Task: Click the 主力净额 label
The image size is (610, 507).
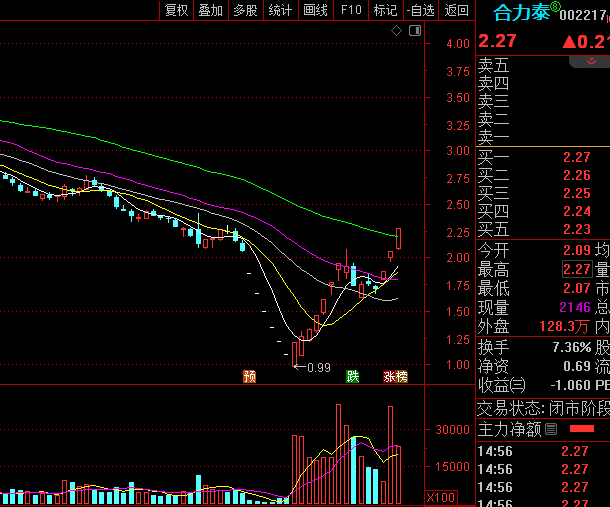Action: pos(509,429)
